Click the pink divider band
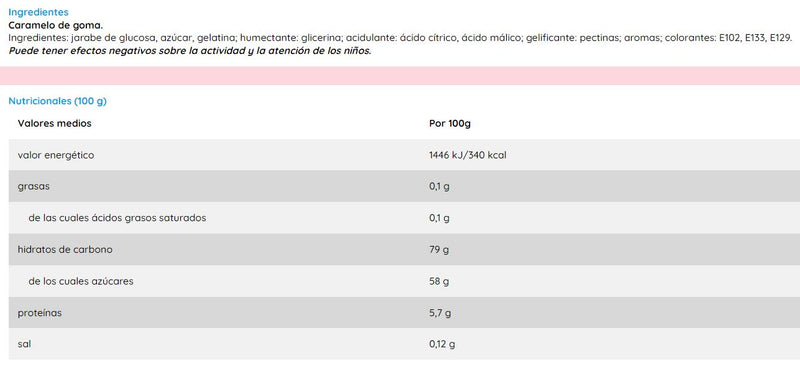Viewport: 800px width, 369px height. click(x=400, y=76)
